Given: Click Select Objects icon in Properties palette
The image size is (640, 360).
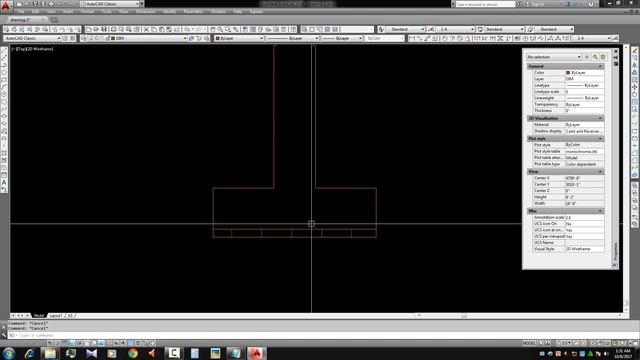Looking at the screenshot, I should pyautogui.click(x=595, y=57).
